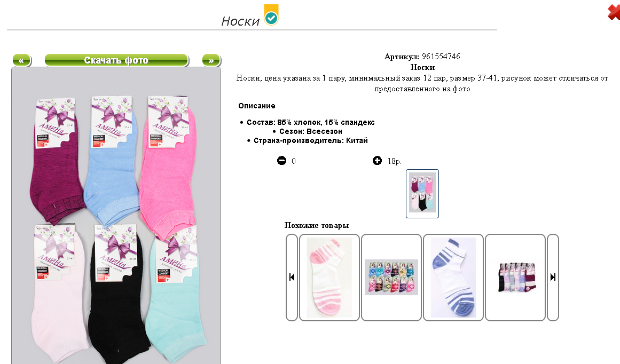Viewport: 620px width, 364px height.
Task: Click the plus quantity icon
Action: pyautogui.click(x=377, y=161)
